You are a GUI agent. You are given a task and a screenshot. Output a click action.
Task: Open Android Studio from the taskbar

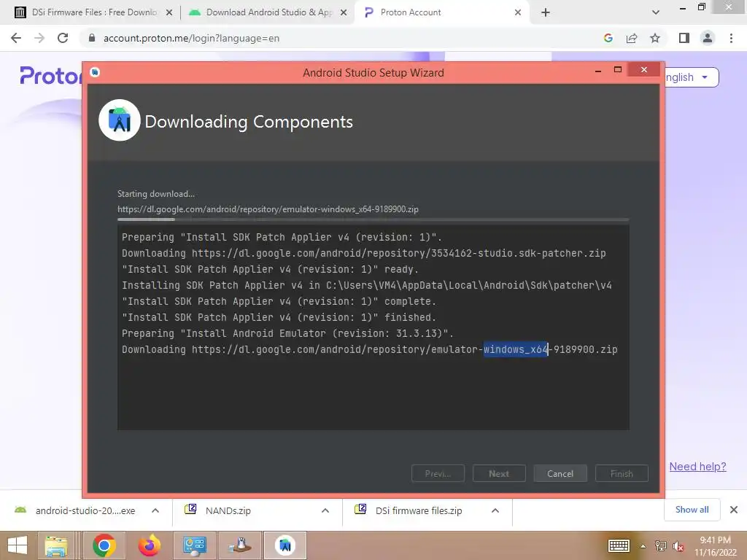coord(285,545)
